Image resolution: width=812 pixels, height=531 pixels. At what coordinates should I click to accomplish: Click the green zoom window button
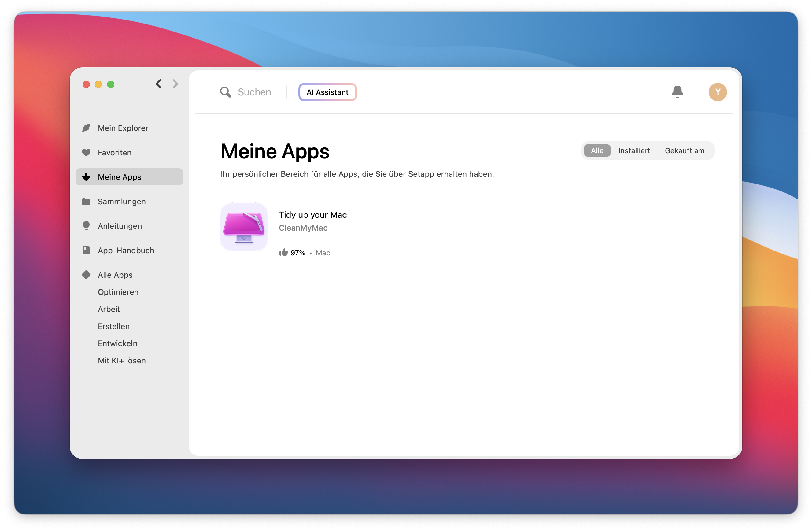tap(111, 84)
